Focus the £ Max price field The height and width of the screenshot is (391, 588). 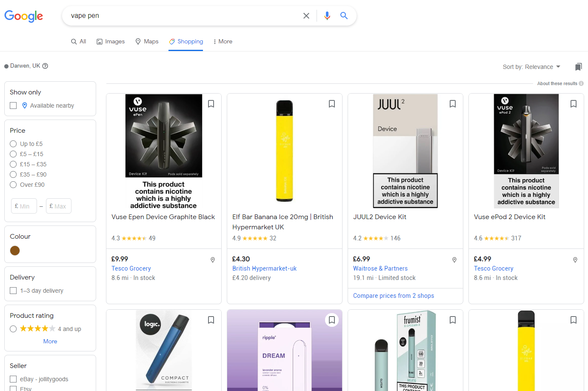58,206
